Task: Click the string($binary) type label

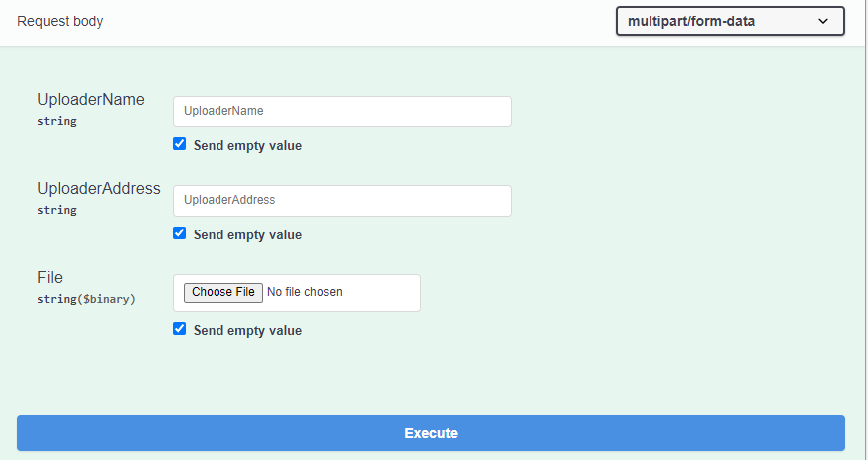Action: [x=87, y=299]
